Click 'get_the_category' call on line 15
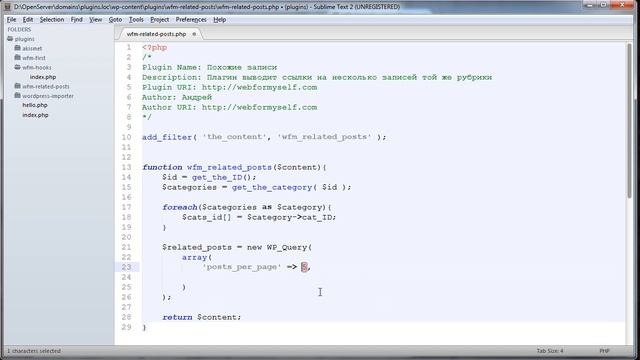640x360 pixels. click(x=272, y=187)
